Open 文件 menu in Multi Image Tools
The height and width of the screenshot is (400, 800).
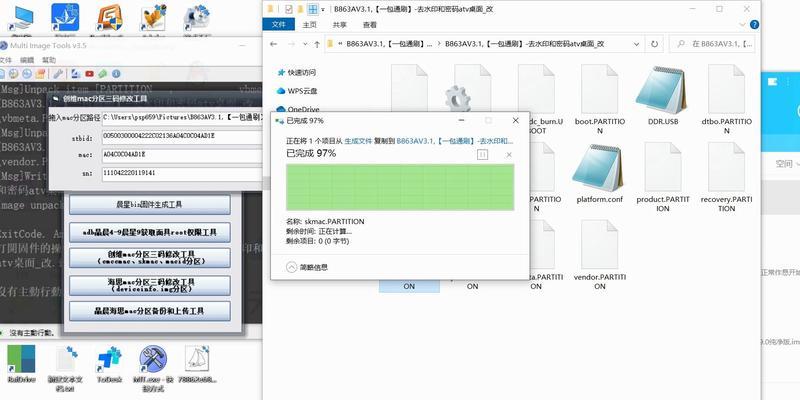click(x=5, y=60)
